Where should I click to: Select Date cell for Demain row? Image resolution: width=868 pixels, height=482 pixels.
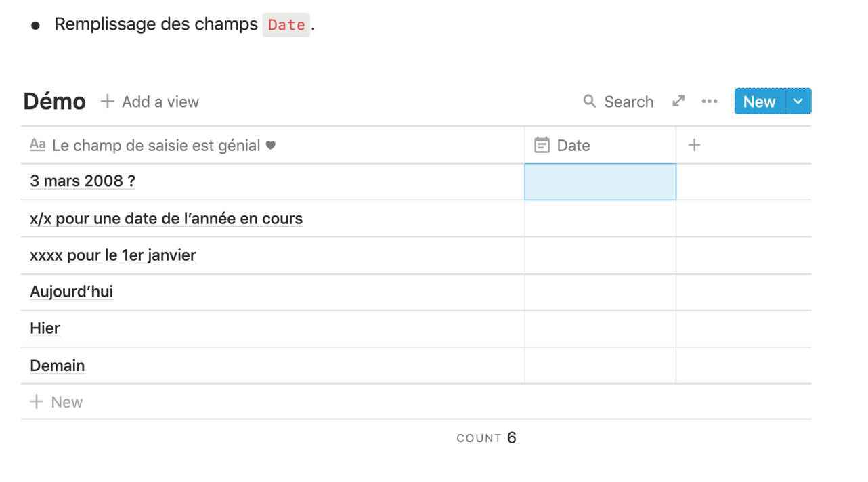[600, 366]
